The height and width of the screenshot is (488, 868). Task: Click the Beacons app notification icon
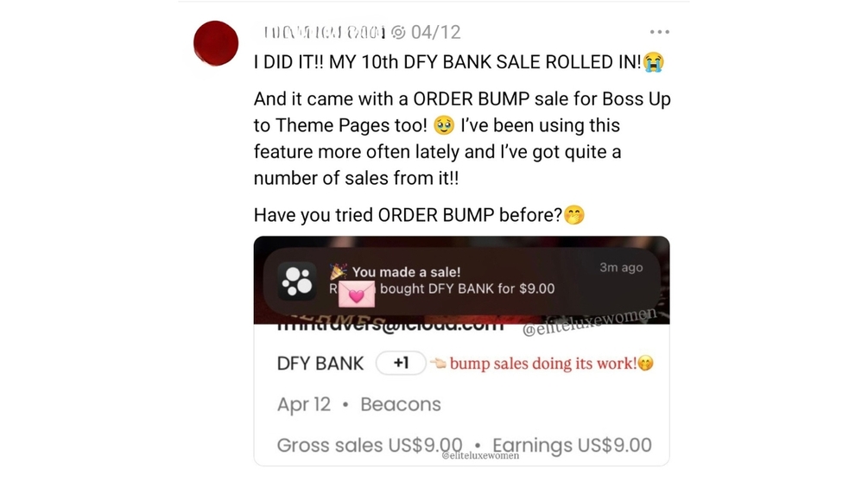tap(297, 281)
